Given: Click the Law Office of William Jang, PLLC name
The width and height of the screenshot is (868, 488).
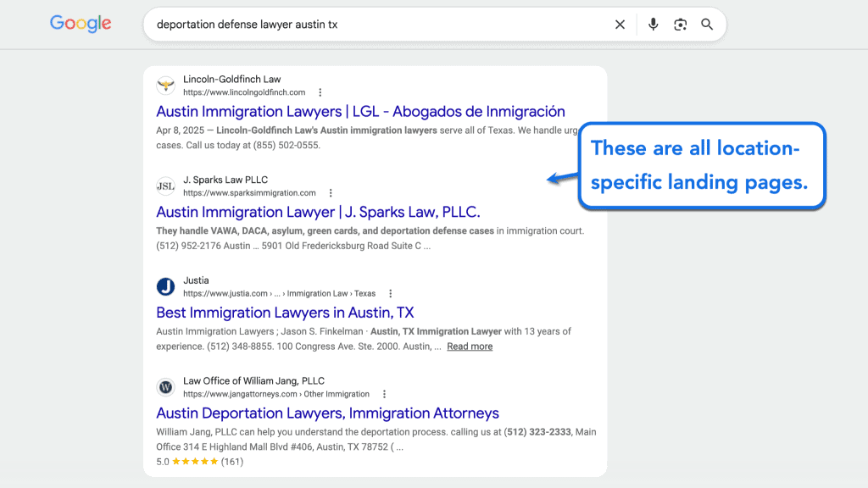Looking at the screenshot, I should coord(253,381).
